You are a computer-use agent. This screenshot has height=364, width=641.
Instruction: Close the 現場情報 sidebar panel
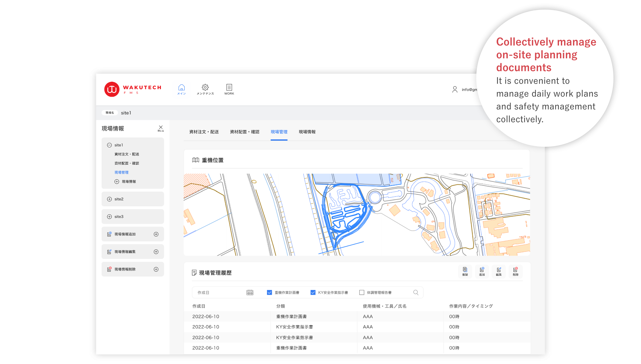[161, 128]
